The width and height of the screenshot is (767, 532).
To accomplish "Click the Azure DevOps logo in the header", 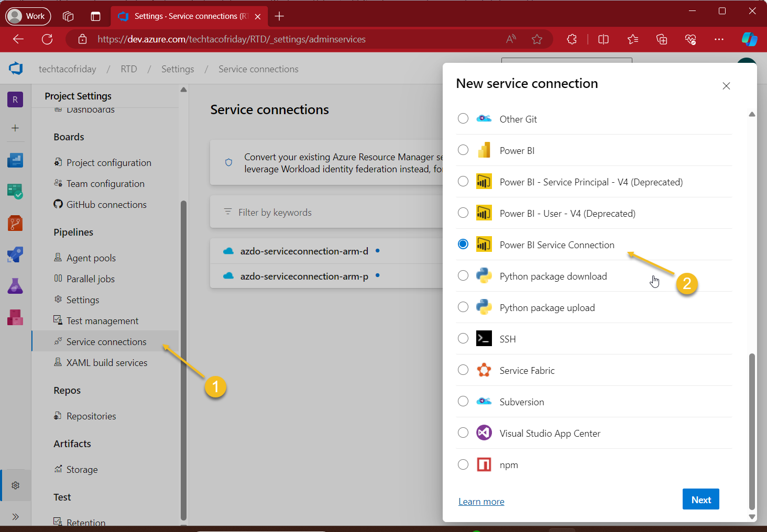I will tap(16, 69).
